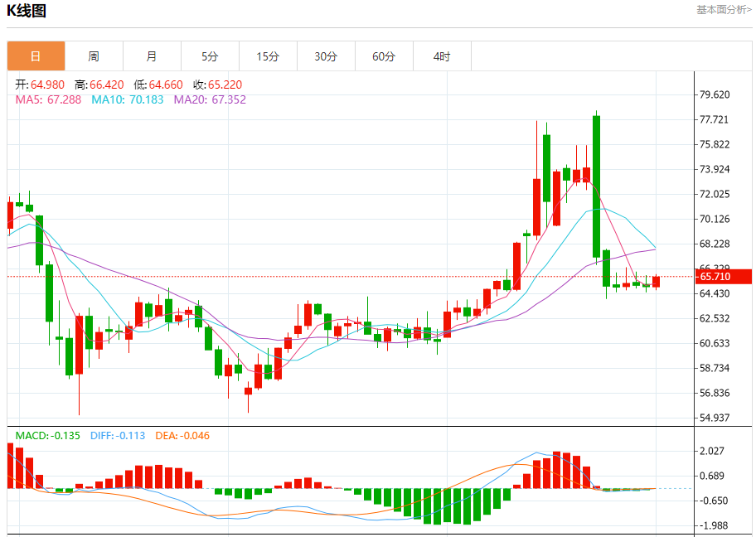Open the 4时 interval tab

[442, 56]
